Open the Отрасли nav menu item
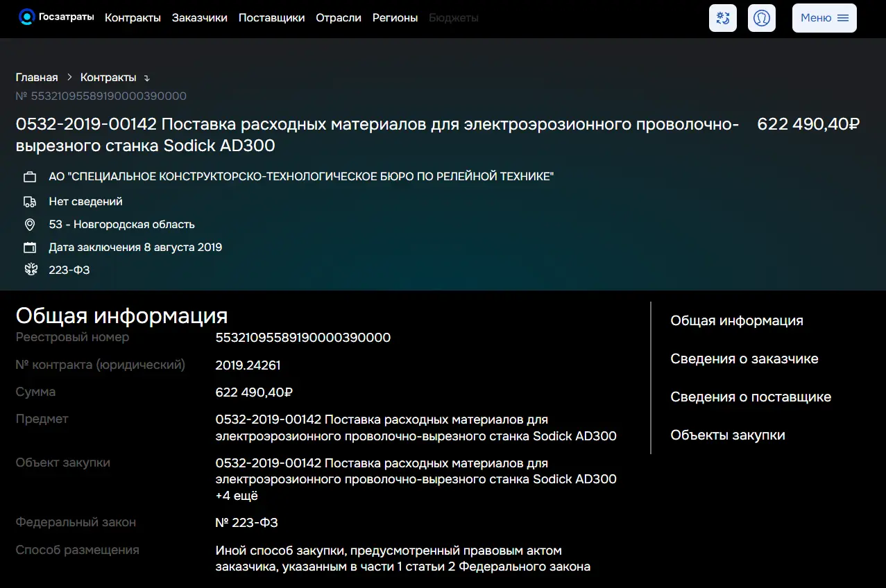886x588 pixels. click(x=339, y=18)
